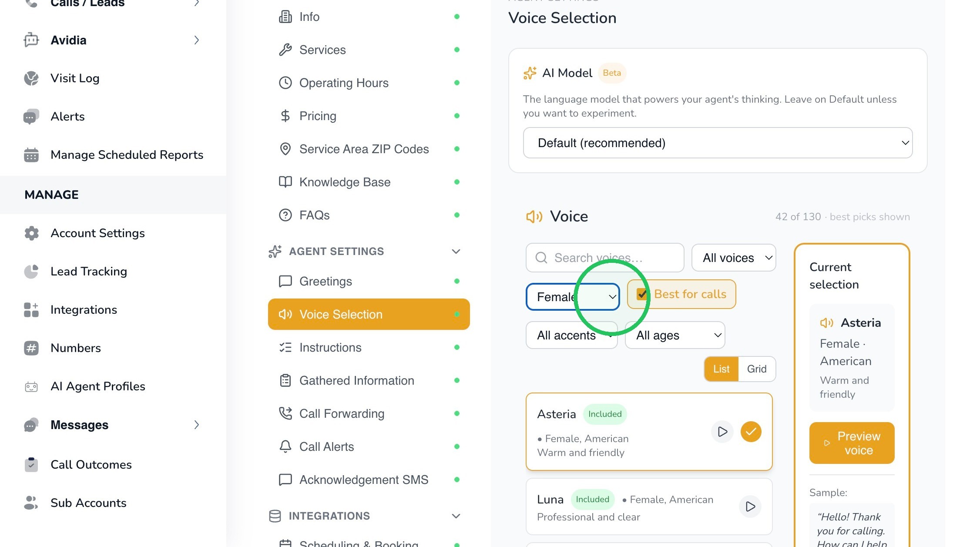Select the List layout toggle
Image resolution: width=980 pixels, height=547 pixels.
coord(721,369)
